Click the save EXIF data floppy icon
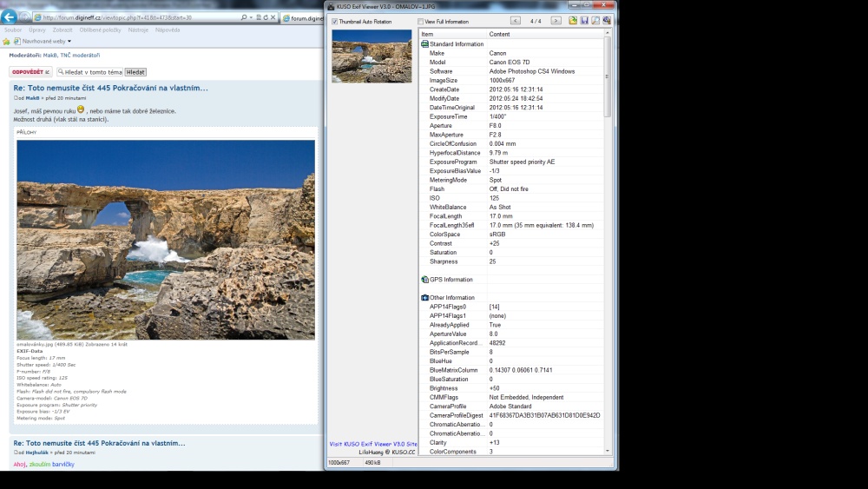The width and height of the screenshot is (868, 489). (x=584, y=21)
